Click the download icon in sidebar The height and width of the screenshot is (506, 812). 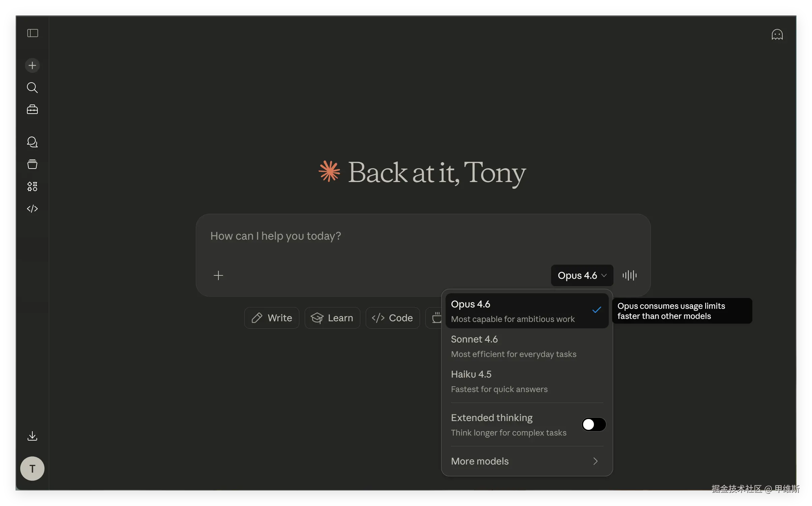(32, 436)
